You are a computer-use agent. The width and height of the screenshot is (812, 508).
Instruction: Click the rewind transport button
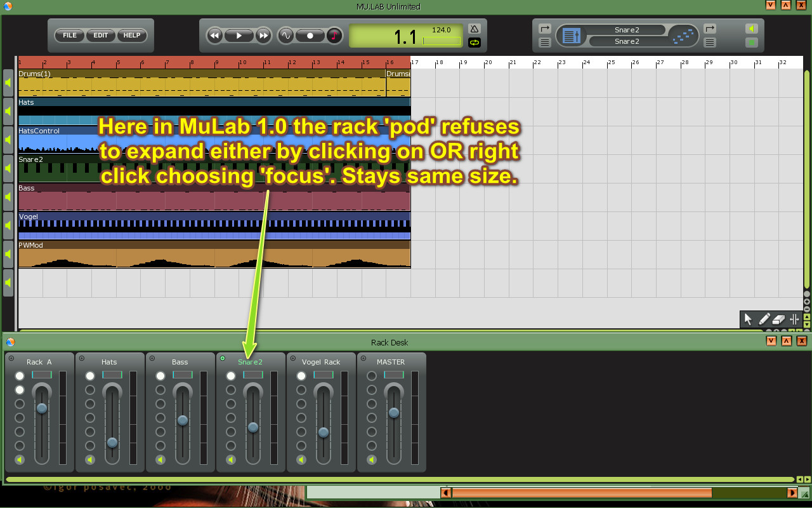click(214, 36)
